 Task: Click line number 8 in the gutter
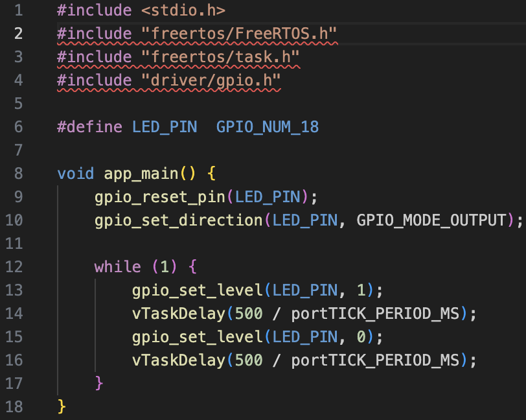(x=18, y=174)
